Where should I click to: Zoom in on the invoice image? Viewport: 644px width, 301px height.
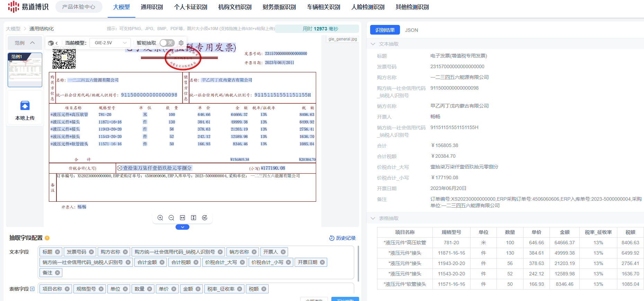[160, 218]
